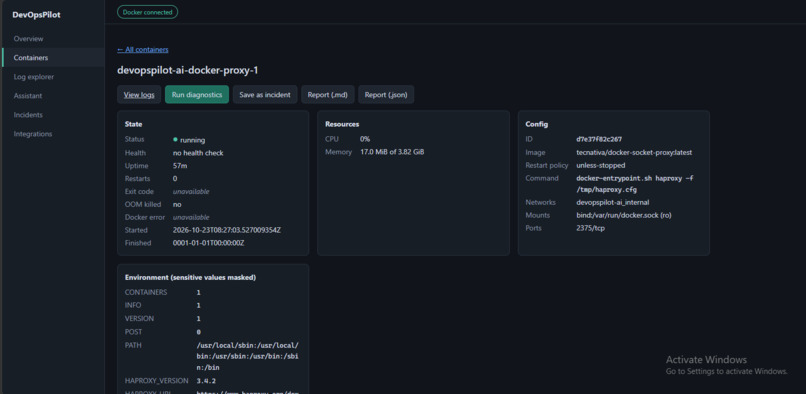
Task: Click the Config card heading
Action: [x=537, y=124]
